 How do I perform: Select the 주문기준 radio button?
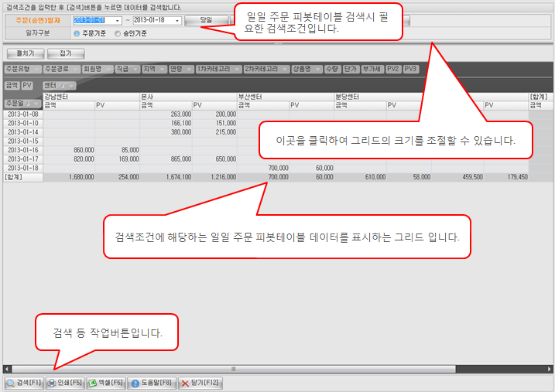click(x=77, y=33)
